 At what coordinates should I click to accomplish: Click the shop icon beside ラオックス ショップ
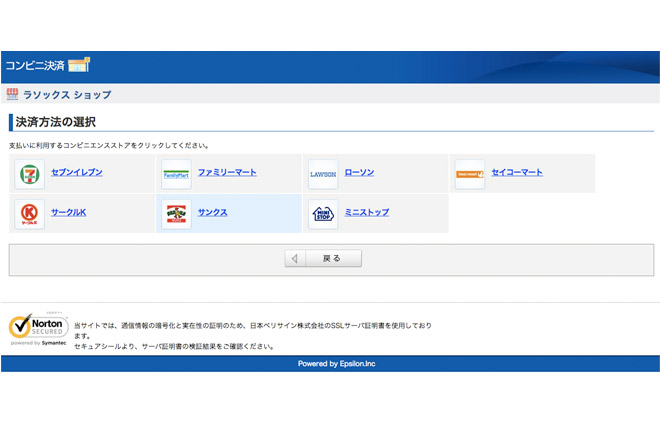[12, 94]
